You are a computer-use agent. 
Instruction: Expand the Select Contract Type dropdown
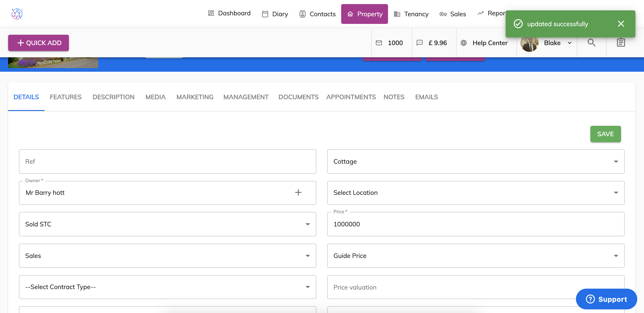click(x=167, y=287)
